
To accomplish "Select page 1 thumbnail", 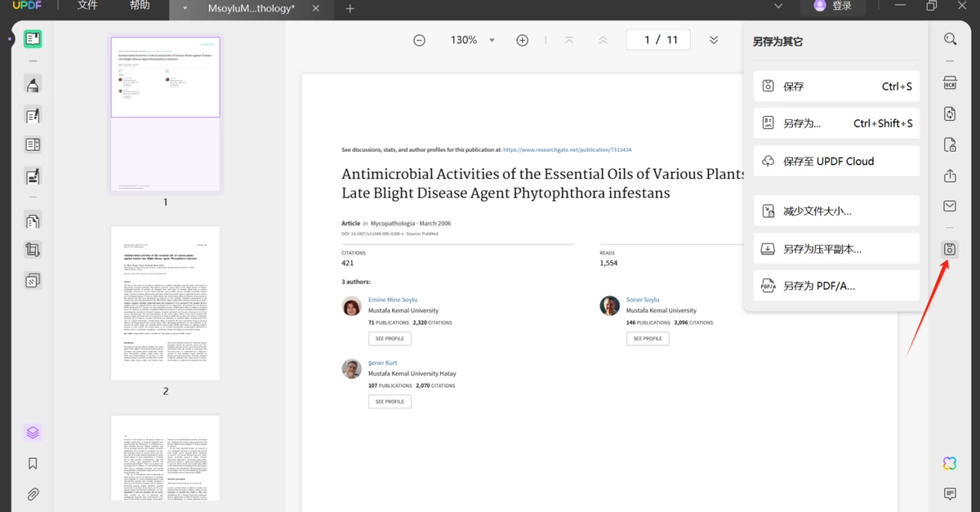I will pyautogui.click(x=165, y=114).
